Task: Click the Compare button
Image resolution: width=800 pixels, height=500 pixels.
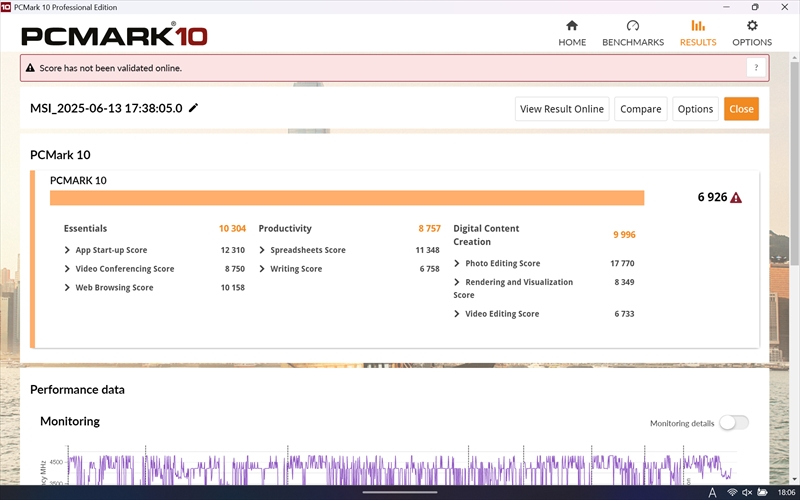Action: point(640,109)
